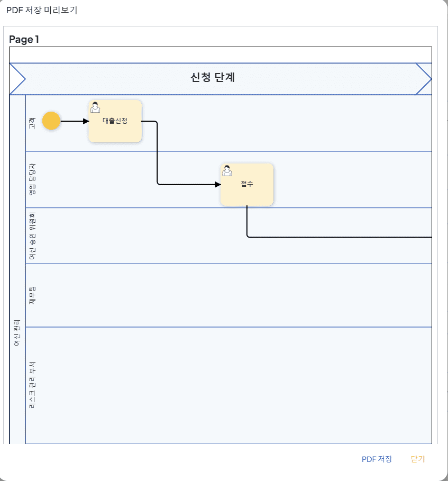Select the 여신 승인 위원회 lane label

(x=32, y=235)
